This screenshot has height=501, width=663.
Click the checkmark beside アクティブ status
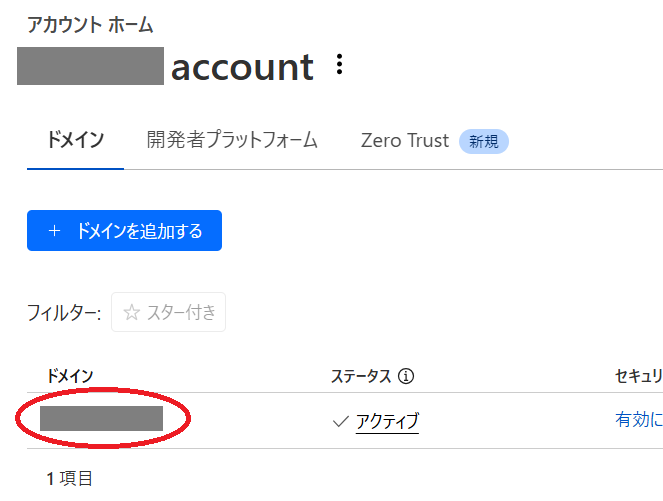[340, 421]
